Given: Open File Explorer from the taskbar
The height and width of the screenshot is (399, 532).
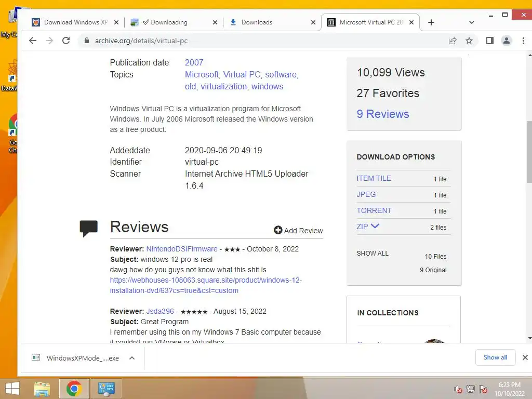Looking at the screenshot, I should 42,389.
